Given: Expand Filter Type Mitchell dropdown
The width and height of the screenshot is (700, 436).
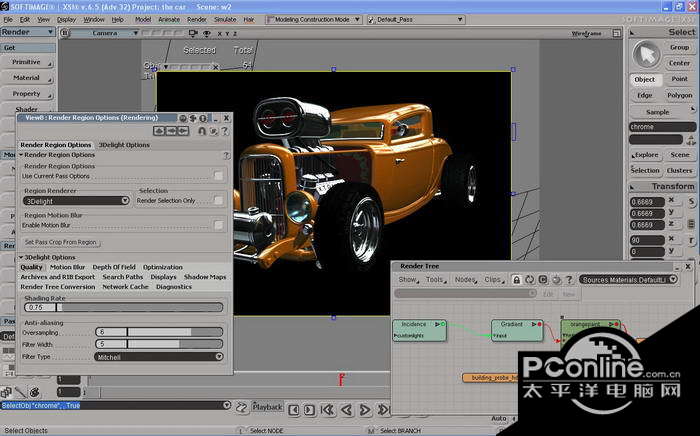Looking at the screenshot, I should tap(159, 356).
